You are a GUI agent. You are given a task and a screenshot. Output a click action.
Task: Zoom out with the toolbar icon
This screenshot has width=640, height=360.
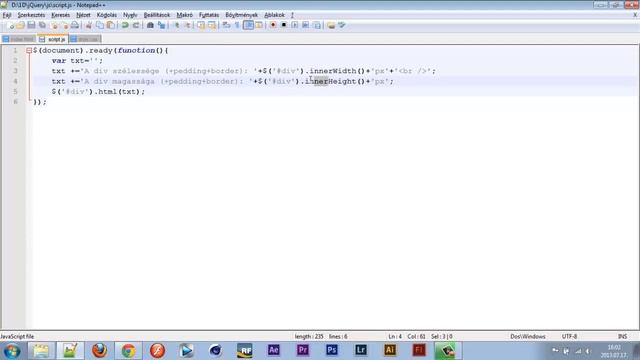point(187,25)
